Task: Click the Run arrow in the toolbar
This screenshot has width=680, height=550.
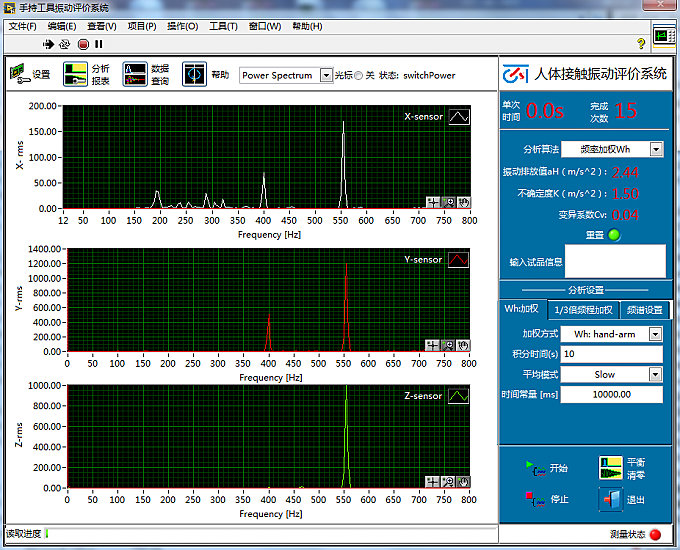Action: tap(48, 44)
